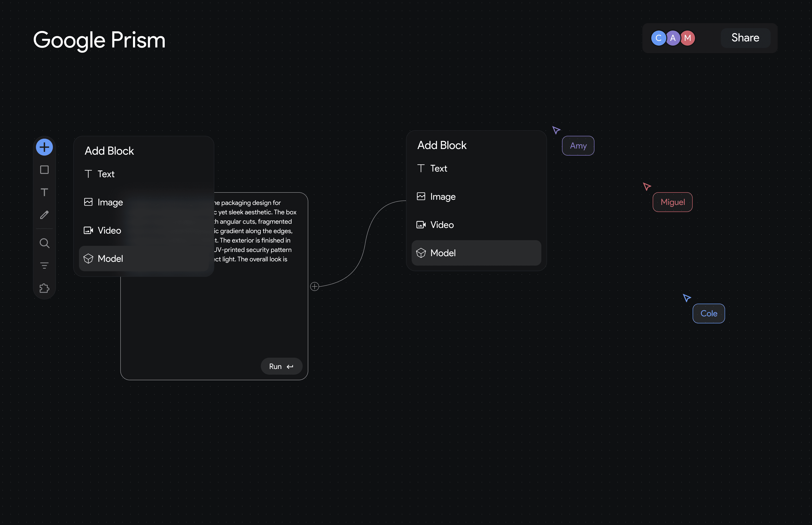This screenshot has height=525, width=812.
Task: Choose Image in left Add Block menu
Action: 110,202
